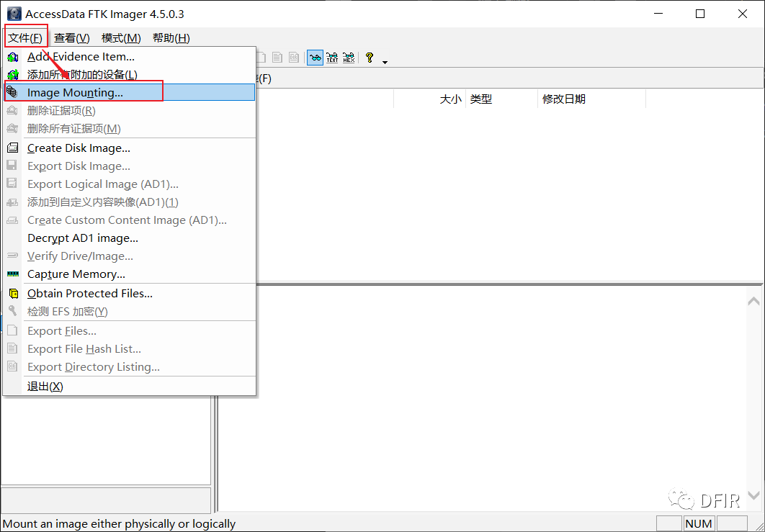Select 退出(X) to exit the application
The image size is (765, 532).
[x=129, y=387]
